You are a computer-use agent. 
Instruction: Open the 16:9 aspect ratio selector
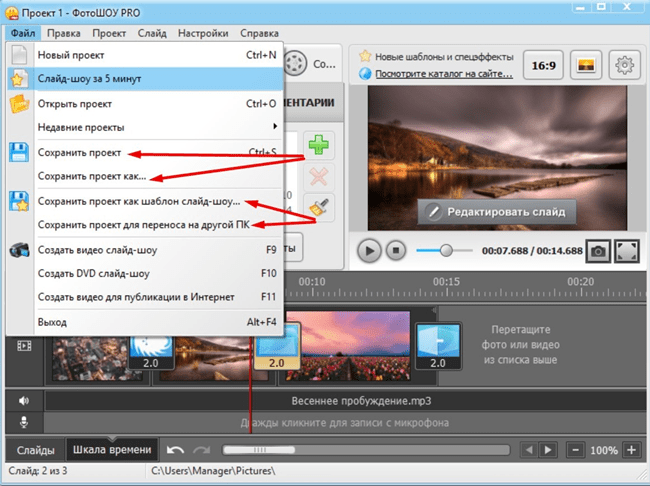click(x=543, y=65)
